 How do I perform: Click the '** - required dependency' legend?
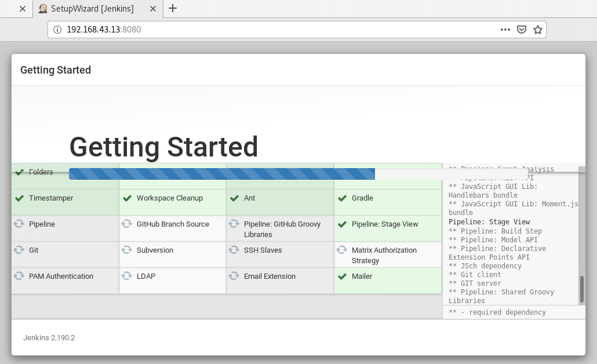pyautogui.click(x=497, y=312)
